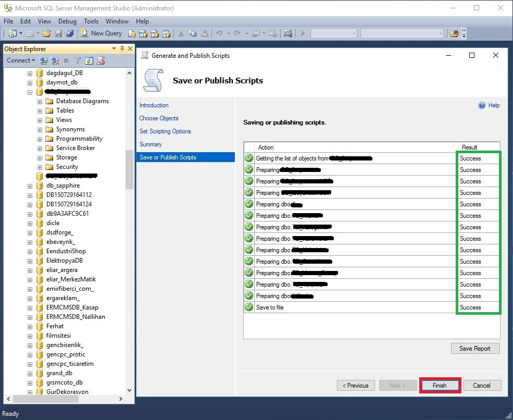Click the Undo arrow icon
The height and width of the screenshot is (420, 513).
click(x=219, y=33)
